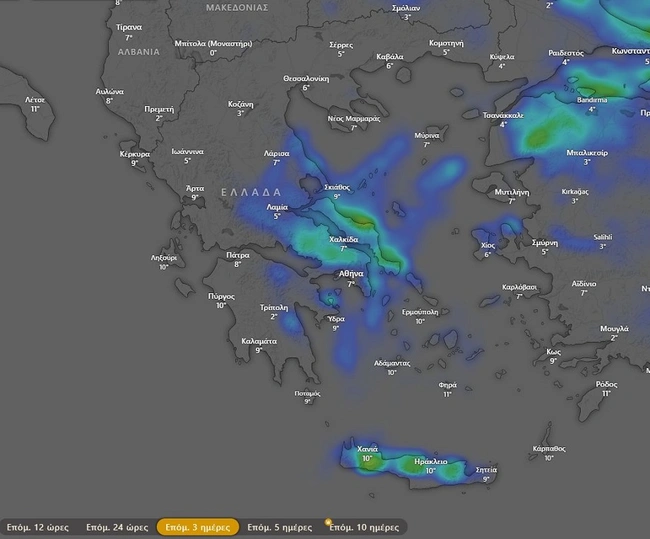Click the Λάρισα city label

point(276,153)
